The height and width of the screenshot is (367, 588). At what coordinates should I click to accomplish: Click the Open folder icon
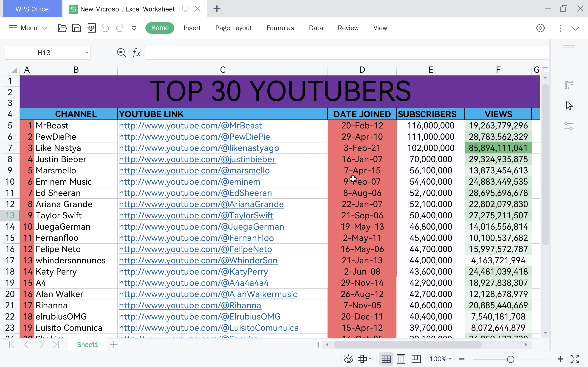(x=62, y=28)
